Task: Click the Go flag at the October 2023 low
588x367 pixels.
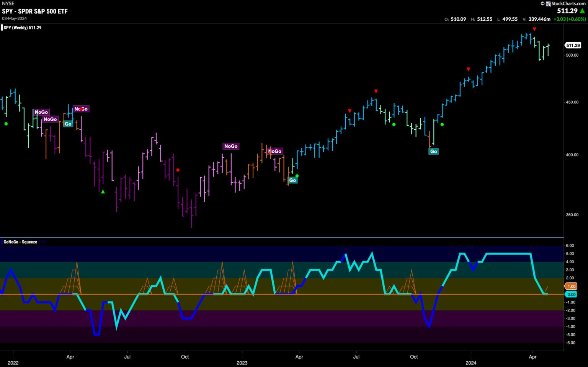Action: [x=433, y=152]
